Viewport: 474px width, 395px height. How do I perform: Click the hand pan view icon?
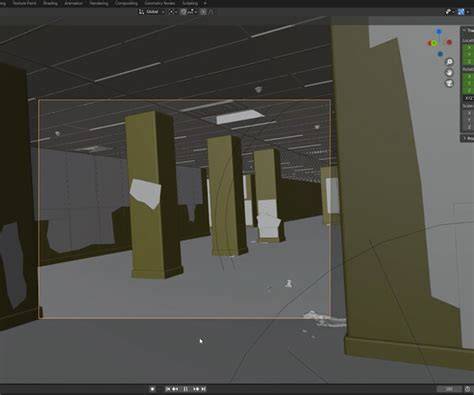[449, 72]
